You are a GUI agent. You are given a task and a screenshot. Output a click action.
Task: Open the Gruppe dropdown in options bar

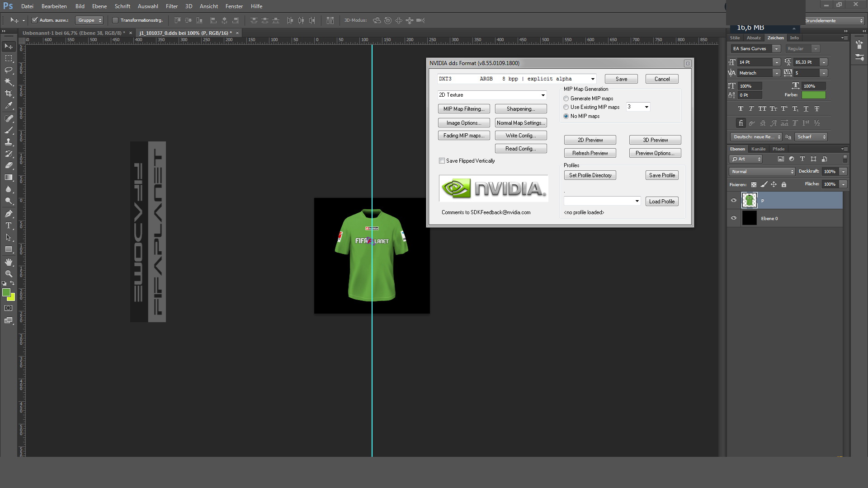point(90,20)
